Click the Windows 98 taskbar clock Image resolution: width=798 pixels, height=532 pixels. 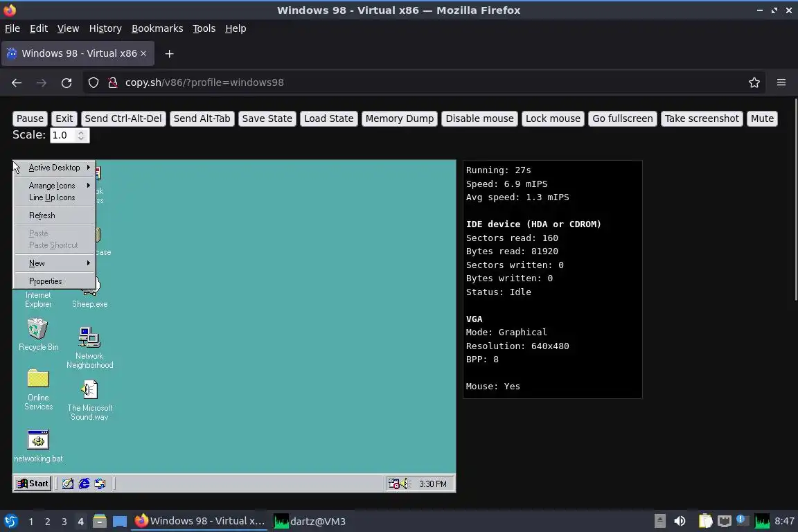tap(433, 484)
